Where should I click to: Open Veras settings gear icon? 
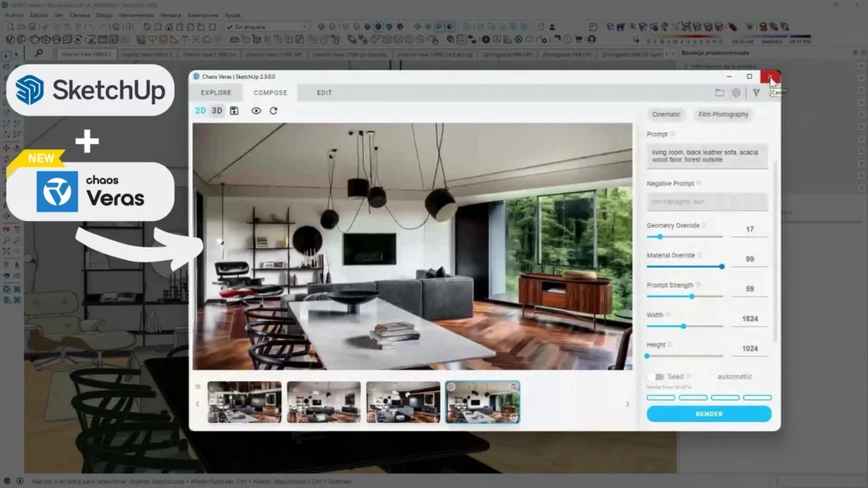(736, 93)
